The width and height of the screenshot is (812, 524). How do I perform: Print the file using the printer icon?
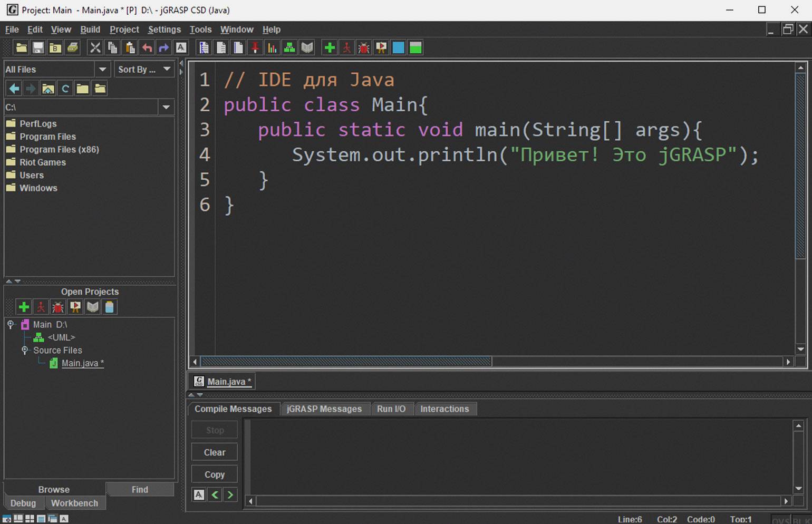pos(72,48)
